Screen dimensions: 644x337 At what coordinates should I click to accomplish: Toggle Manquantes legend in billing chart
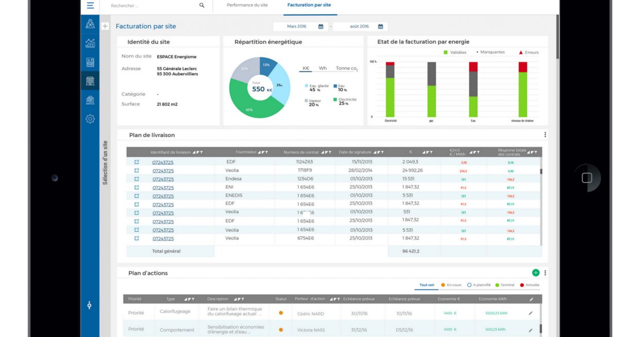click(x=490, y=52)
